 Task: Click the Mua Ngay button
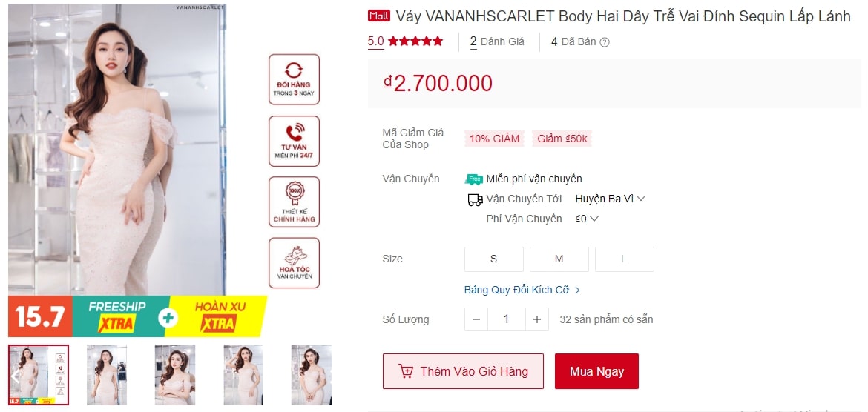596,371
